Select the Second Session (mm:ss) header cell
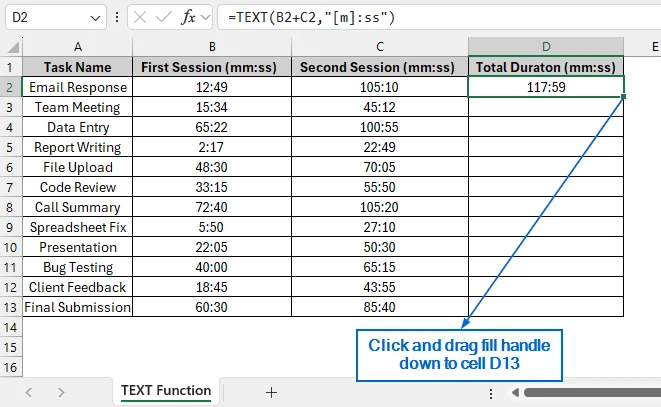Image resolution: width=661 pixels, height=407 pixels. coord(380,67)
